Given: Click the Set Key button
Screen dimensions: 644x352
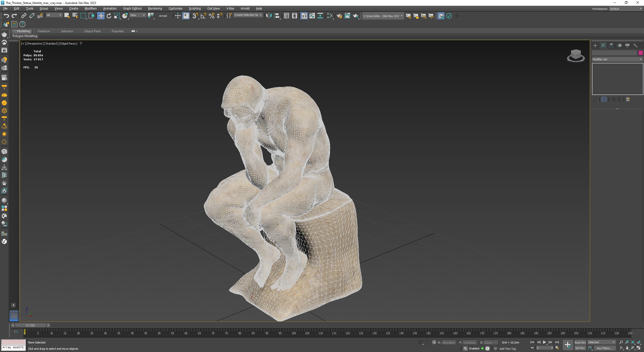Looking at the screenshot, I should [580, 348].
